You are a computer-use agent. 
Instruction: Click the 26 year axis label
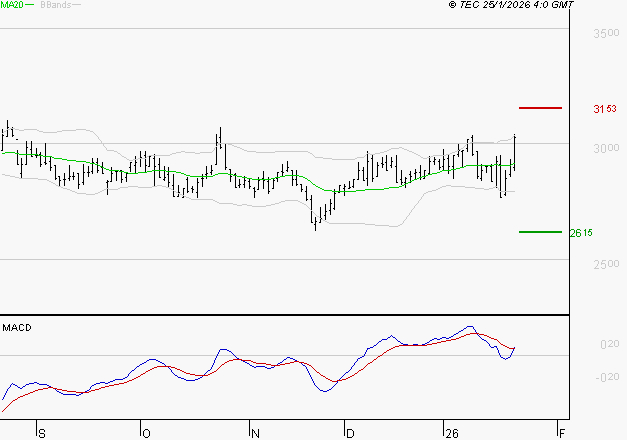[x=452, y=434]
